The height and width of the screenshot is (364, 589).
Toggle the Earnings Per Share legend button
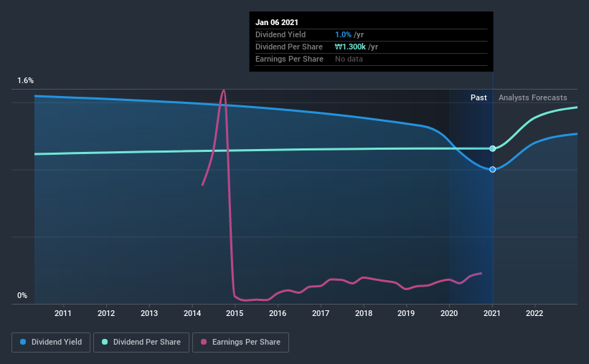coord(240,343)
